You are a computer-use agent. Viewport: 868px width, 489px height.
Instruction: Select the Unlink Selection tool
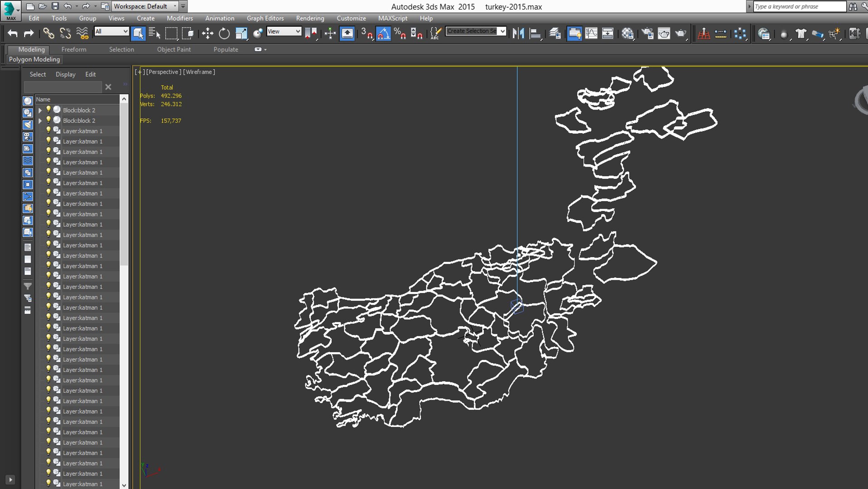point(65,34)
